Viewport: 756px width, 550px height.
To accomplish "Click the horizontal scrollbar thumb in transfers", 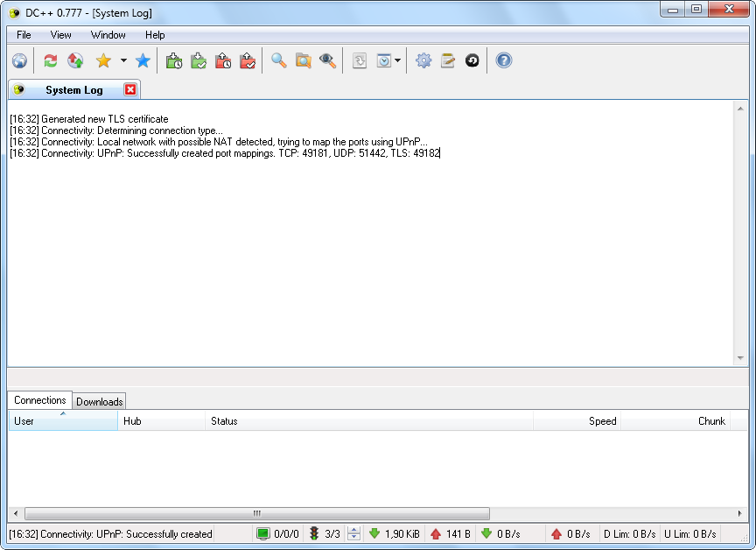I will 257,513.
